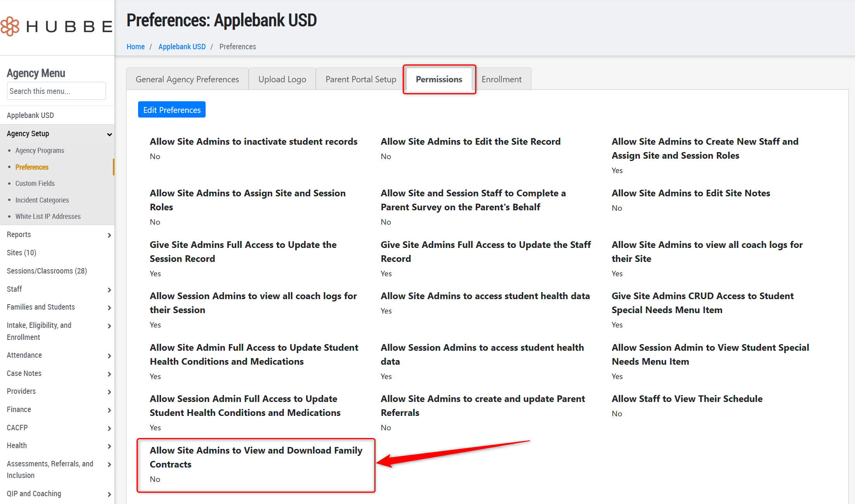The image size is (855, 504).
Task: Open Applebank USD breadcrumb link
Action: 182,47
